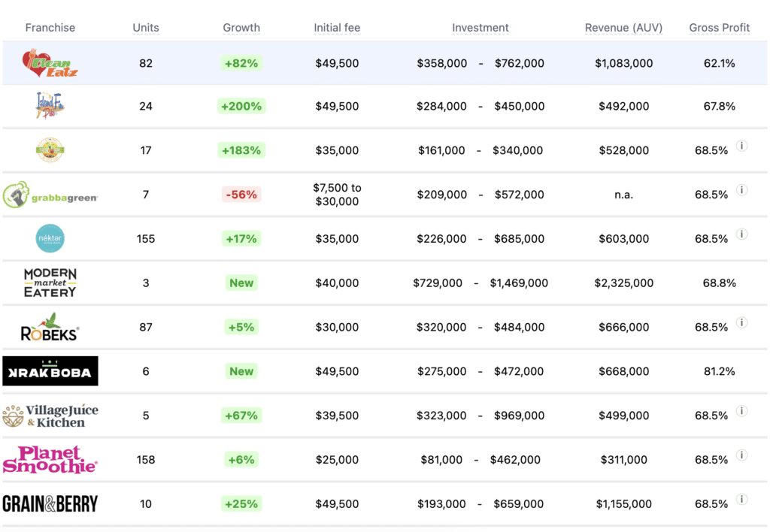Click the round green-yellow logo with 17 units
Viewport: 770px width, 532px height.
(x=50, y=150)
